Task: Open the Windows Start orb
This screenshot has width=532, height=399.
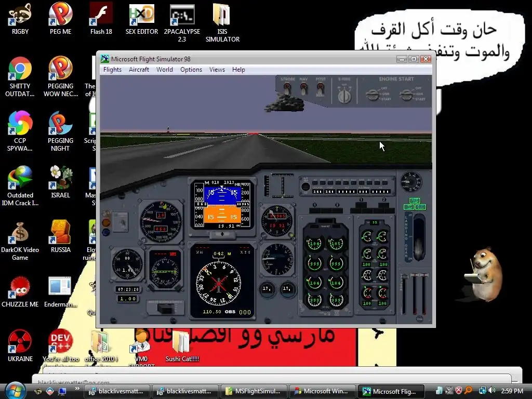Action: (15, 391)
